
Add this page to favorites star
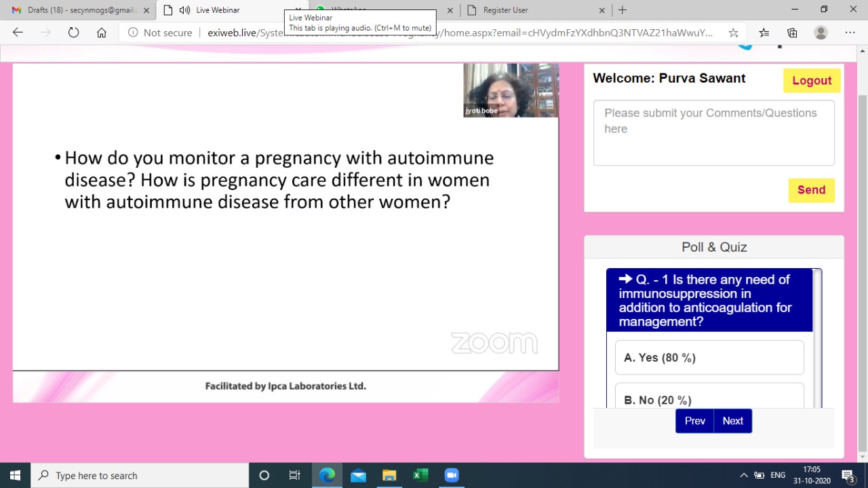(x=733, y=33)
